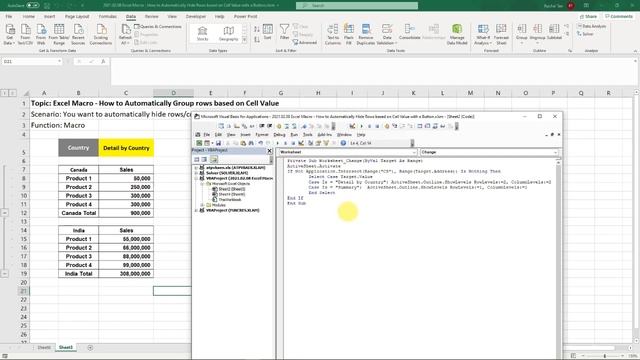Open the Name Box dropdown arrow
The image size is (640, 360).
point(59,61)
